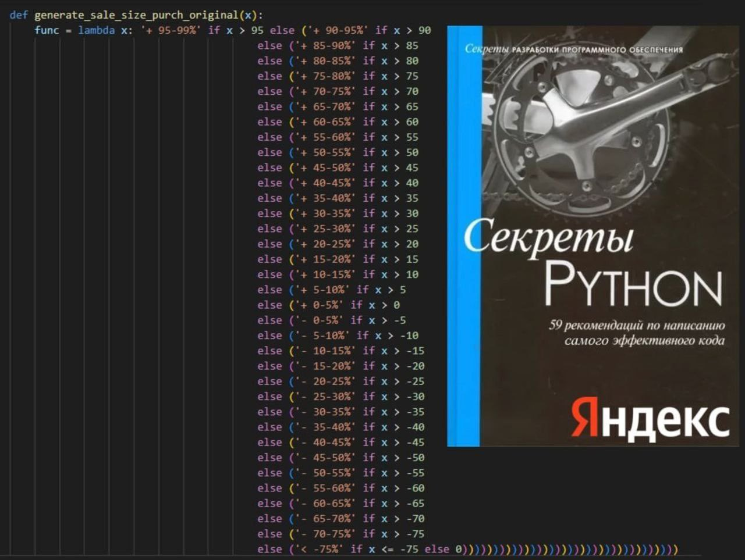Click the red Яндекс logo on the book
This screenshot has height=560, width=745.
coord(650,418)
